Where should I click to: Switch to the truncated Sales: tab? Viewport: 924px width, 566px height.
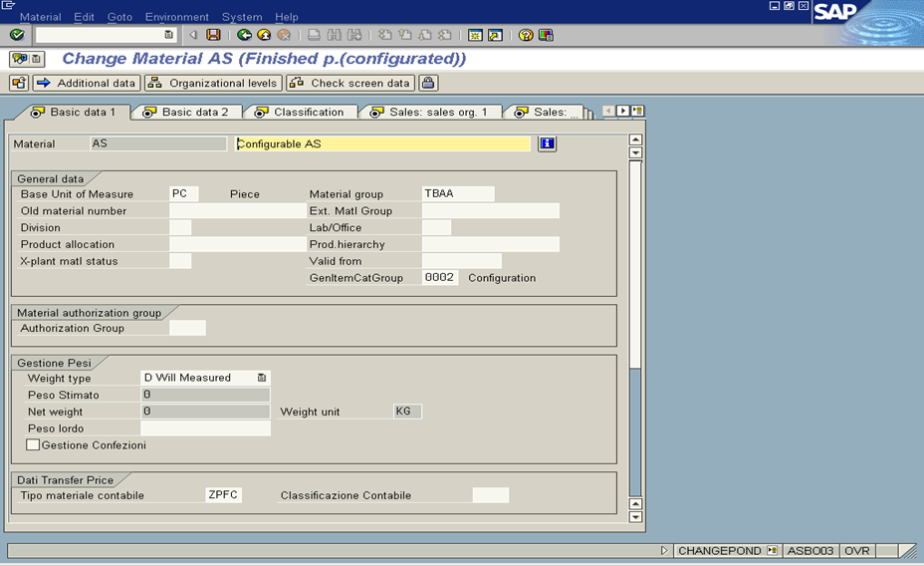coord(545,112)
